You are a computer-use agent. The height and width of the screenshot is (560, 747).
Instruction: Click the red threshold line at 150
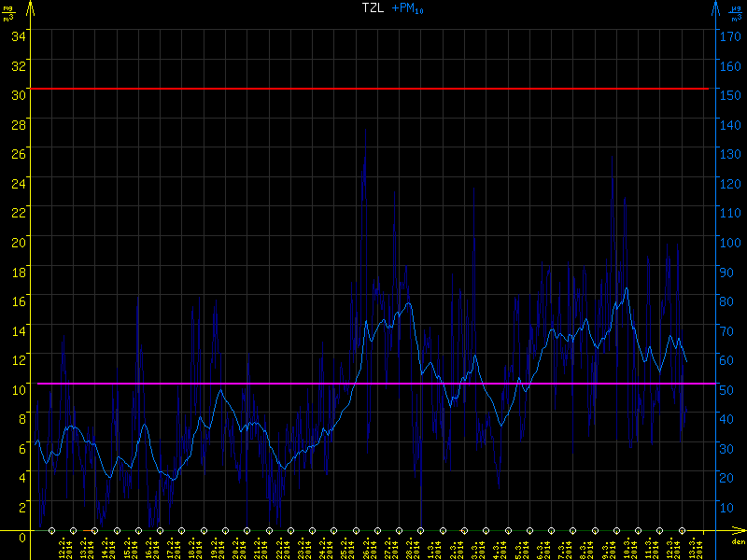coord(373,89)
